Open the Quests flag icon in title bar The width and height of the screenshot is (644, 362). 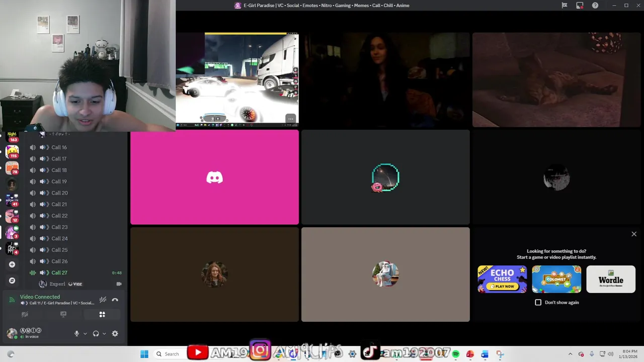click(x=565, y=6)
